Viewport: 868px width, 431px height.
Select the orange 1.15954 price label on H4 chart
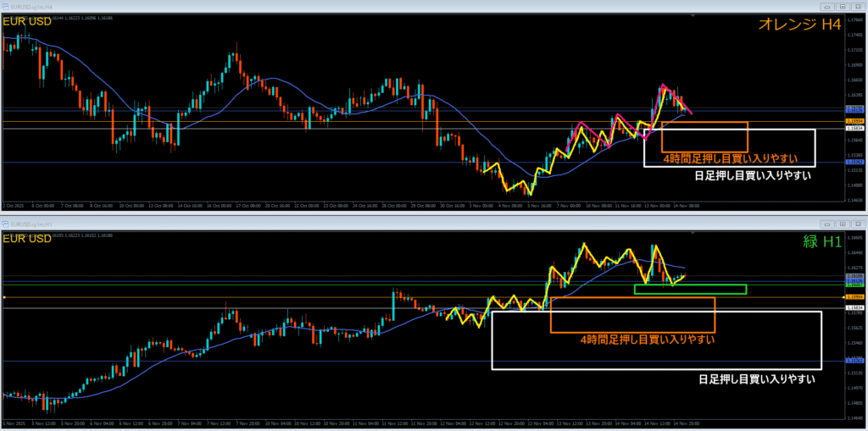click(x=856, y=120)
